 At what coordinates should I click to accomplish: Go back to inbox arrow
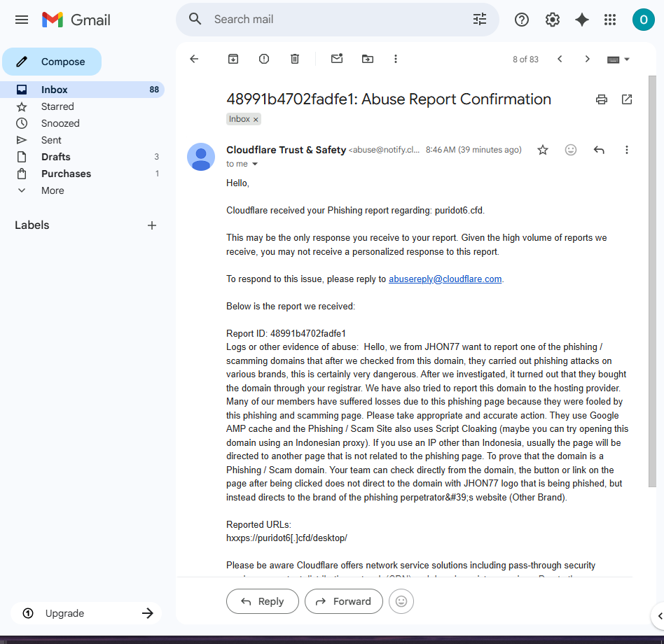(194, 59)
